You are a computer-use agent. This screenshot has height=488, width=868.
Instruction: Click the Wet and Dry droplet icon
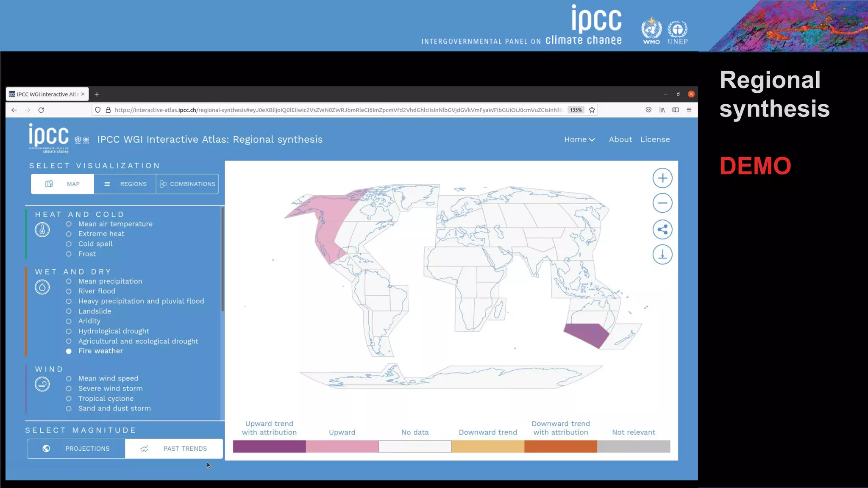(42, 287)
